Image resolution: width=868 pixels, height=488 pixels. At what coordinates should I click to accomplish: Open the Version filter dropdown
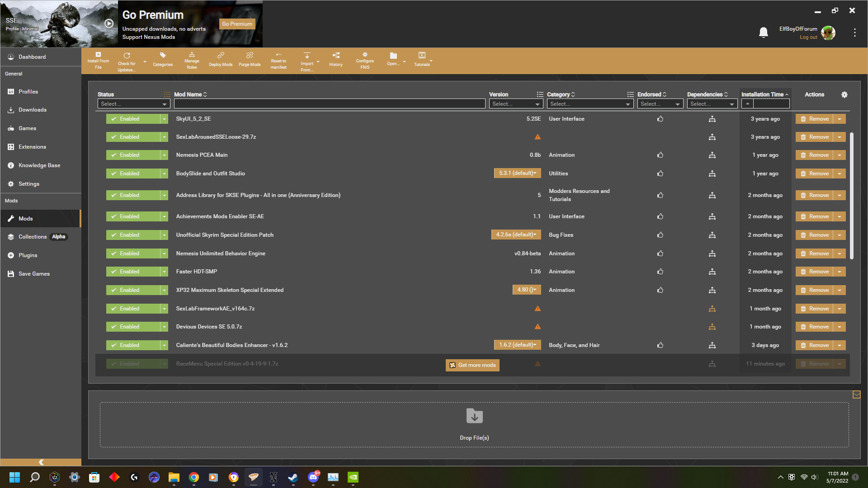point(516,104)
